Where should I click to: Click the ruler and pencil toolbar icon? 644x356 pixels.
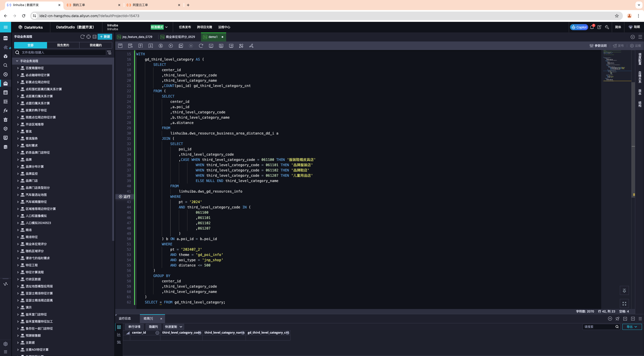241,46
